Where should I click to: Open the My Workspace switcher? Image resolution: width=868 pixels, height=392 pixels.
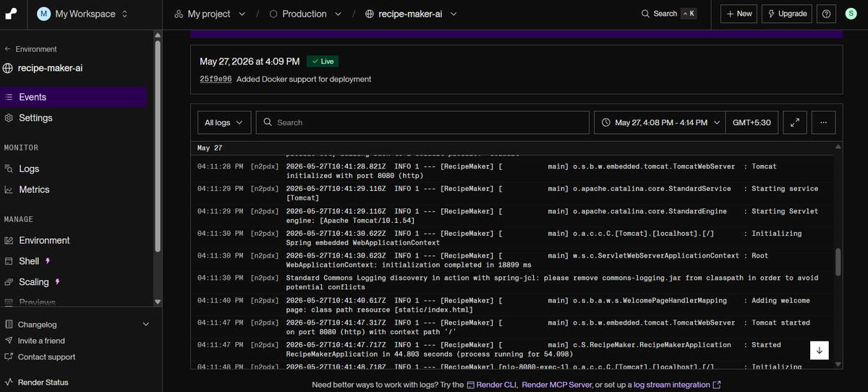[82, 14]
